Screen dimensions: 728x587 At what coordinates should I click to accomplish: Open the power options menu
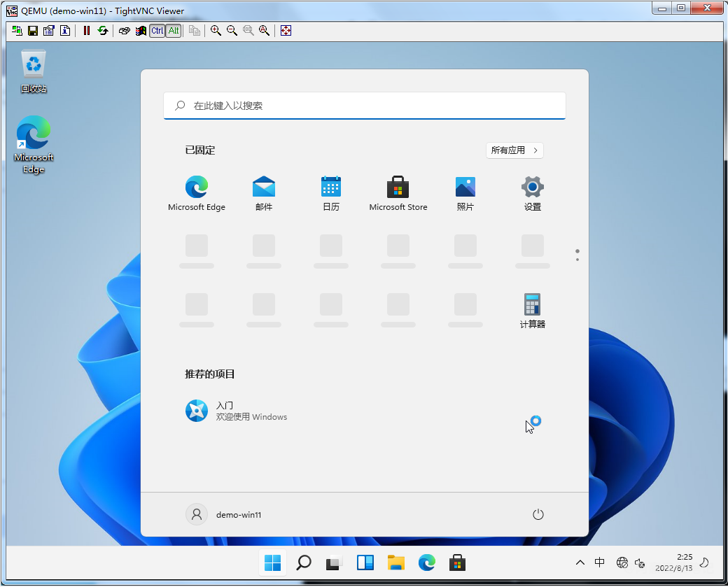coord(538,515)
